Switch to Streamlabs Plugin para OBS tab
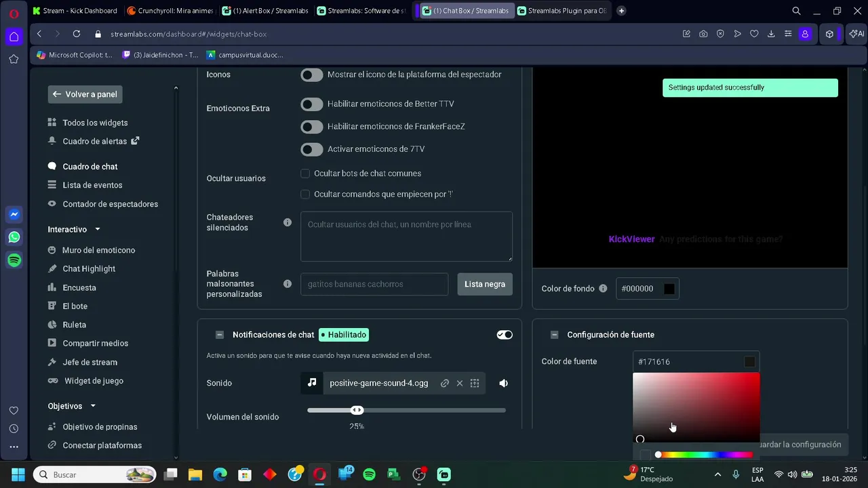This screenshot has width=868, height=488. click(x=561, y=11)
